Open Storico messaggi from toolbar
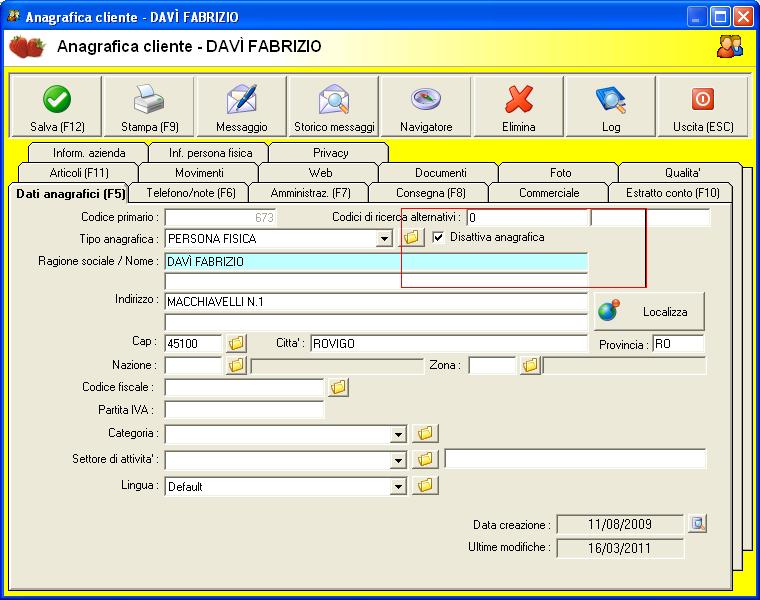The width and height of the screenshot is (760, 600). click(334, 100)
